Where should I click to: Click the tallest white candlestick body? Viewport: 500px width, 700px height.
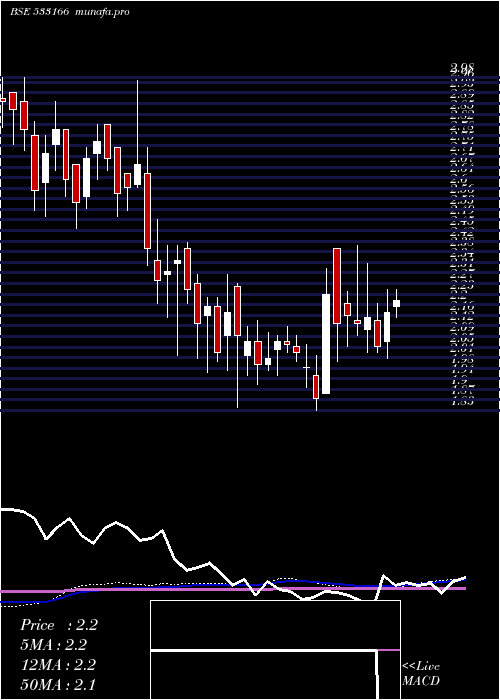coord(326,344)
